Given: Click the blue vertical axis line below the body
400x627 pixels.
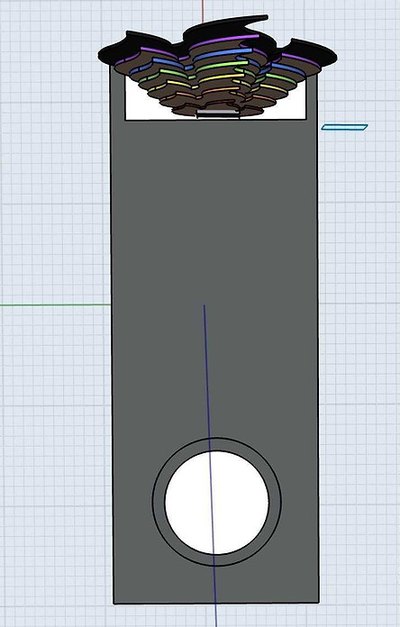Looking at the screenshot, I should pos(216,615).
